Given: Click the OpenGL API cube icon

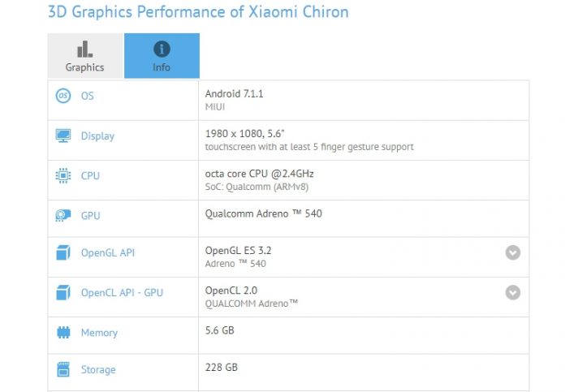Looking at the screenshot, I should point(63,252).
